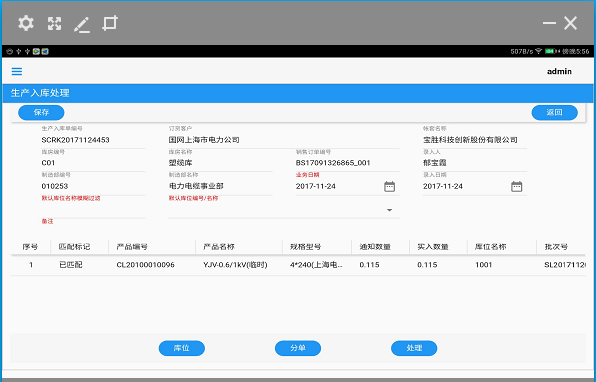Viewport: 596px width, 382px height.
Task: Open the 业务日期 calendar picker icon
Action: (389, 186)
